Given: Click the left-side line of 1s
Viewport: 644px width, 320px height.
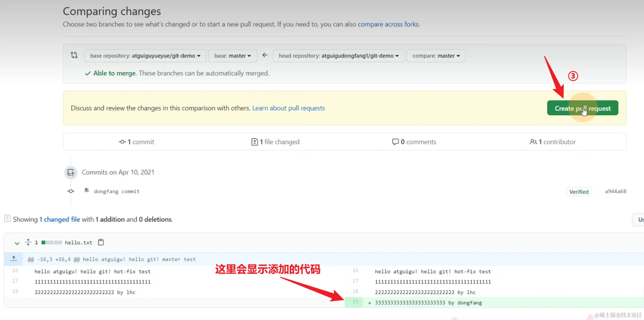Looking at the screenshot, I should click(93, 282).
